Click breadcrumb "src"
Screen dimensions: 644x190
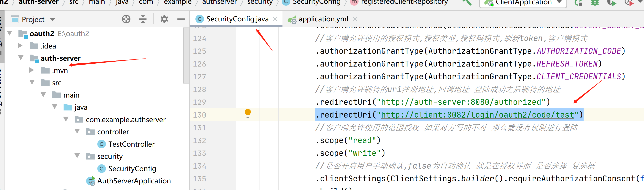pyautogui.click(x=74, y=3)
